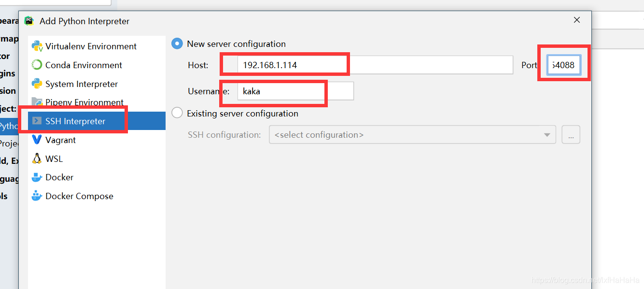Click the SSH configuration browse button
This screenshot has height=289, width=644.
pos(571,135)
